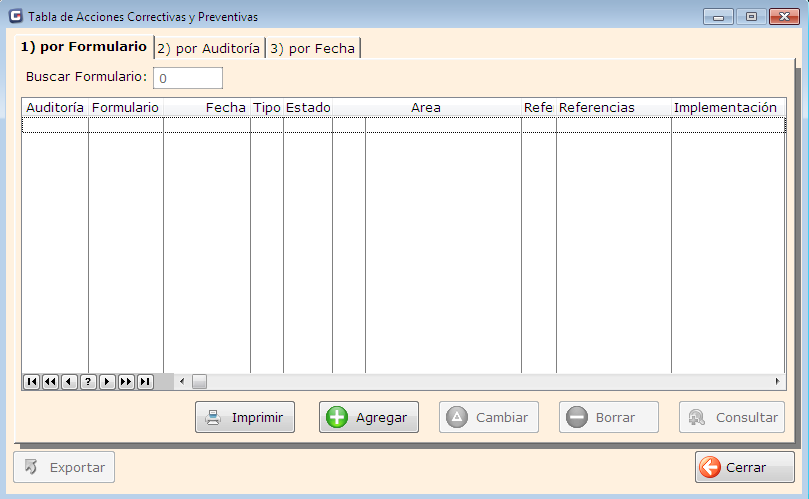Click the Buscar Formulario input field
Viewport: 809px width, 499px height.
[x=188, y=78]
